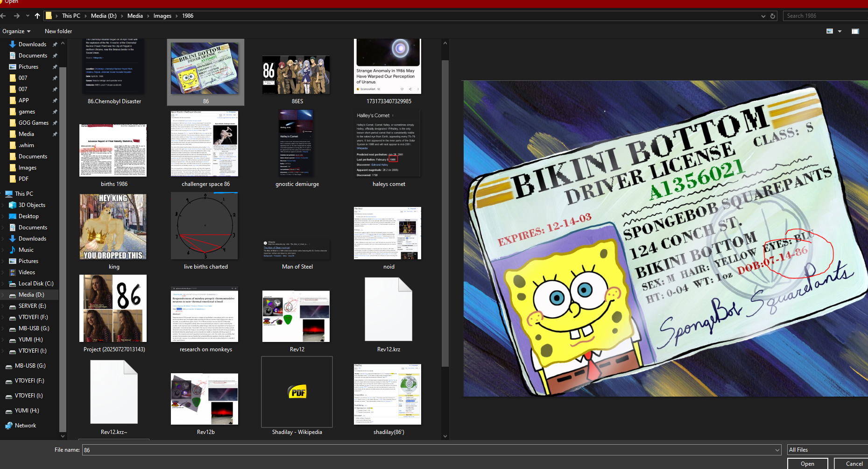This screenshot has height=469, width=868.
Task: Select the 'challenger space 86' file
Action: [206, 149]
